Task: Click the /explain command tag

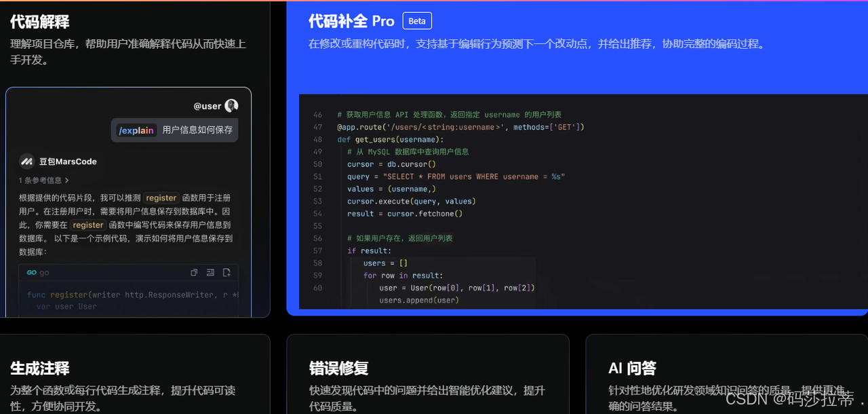Action: click(136, 130)
